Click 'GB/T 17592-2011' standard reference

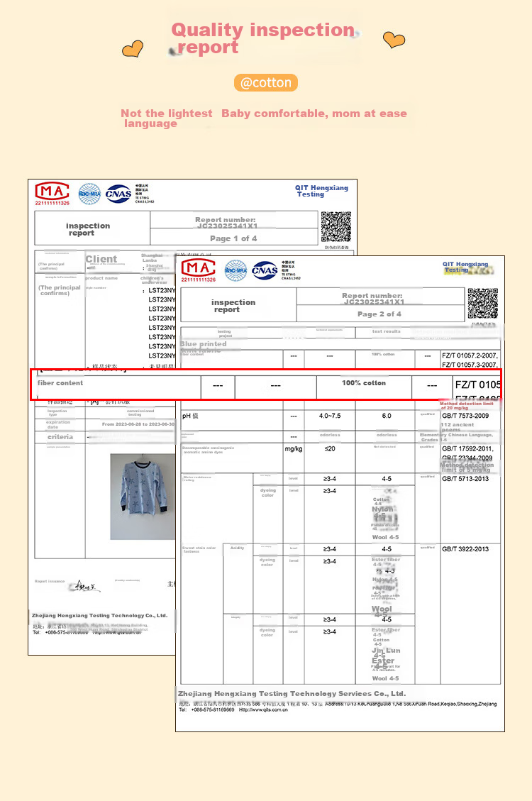tap(467, 448)
